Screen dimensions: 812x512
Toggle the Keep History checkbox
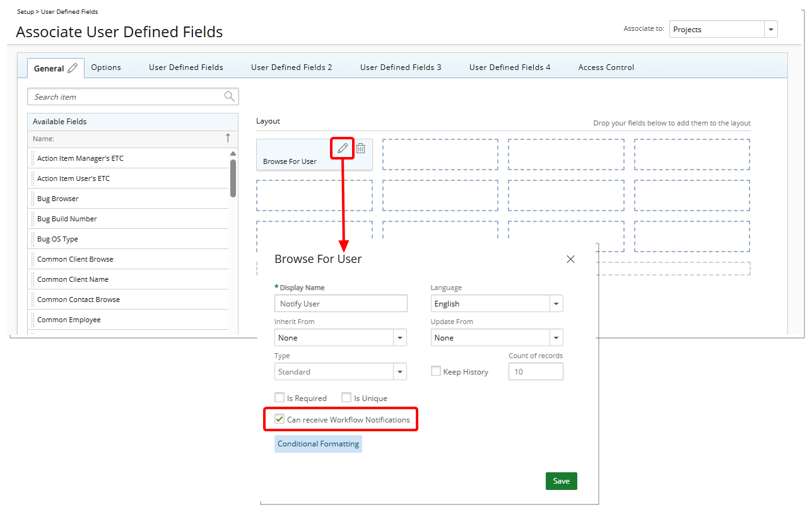436,371
